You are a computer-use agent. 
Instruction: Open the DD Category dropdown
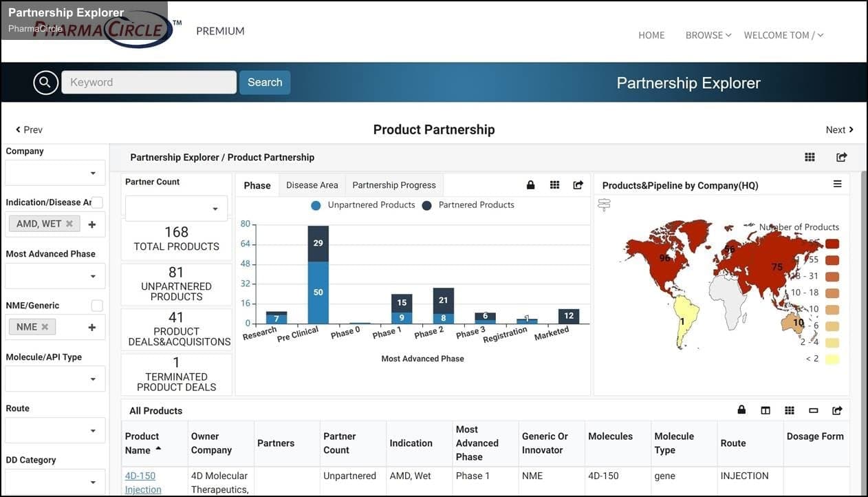(56, 481)
